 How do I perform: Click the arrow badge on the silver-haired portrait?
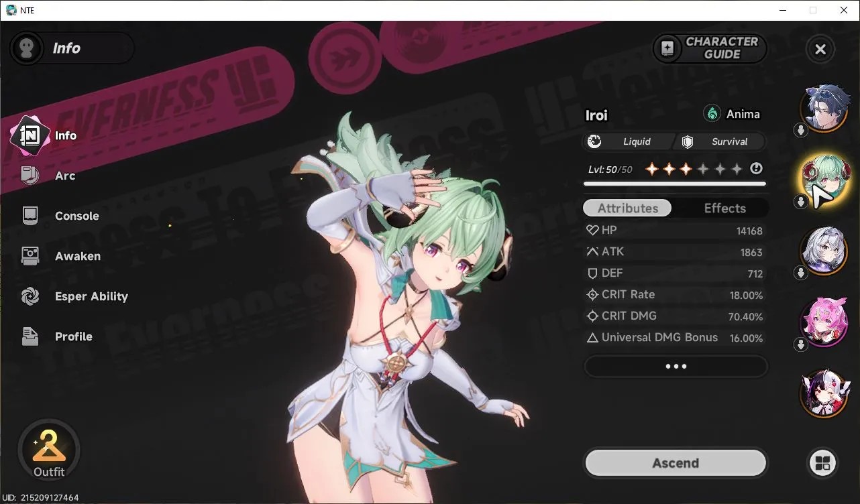pyautogui.click(x=801, y=273)
